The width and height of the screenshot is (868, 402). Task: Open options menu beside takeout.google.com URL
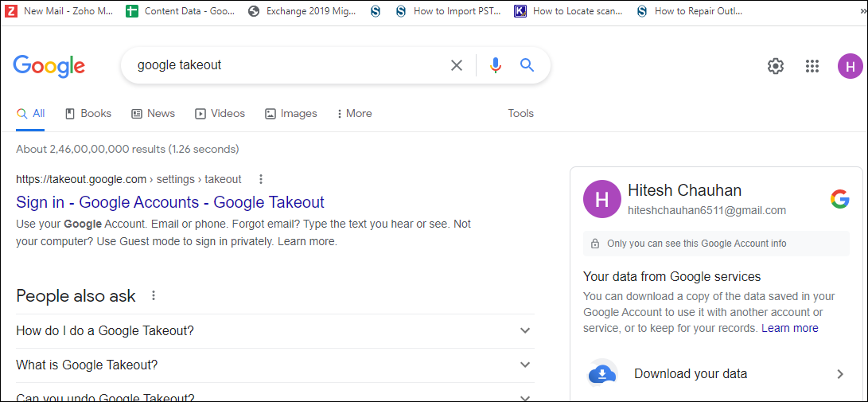(261, 179)
